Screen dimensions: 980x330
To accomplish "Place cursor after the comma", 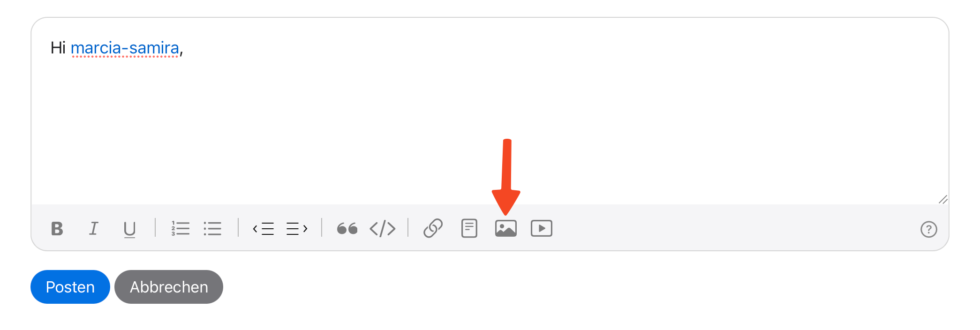I will [x=183, y=48].
